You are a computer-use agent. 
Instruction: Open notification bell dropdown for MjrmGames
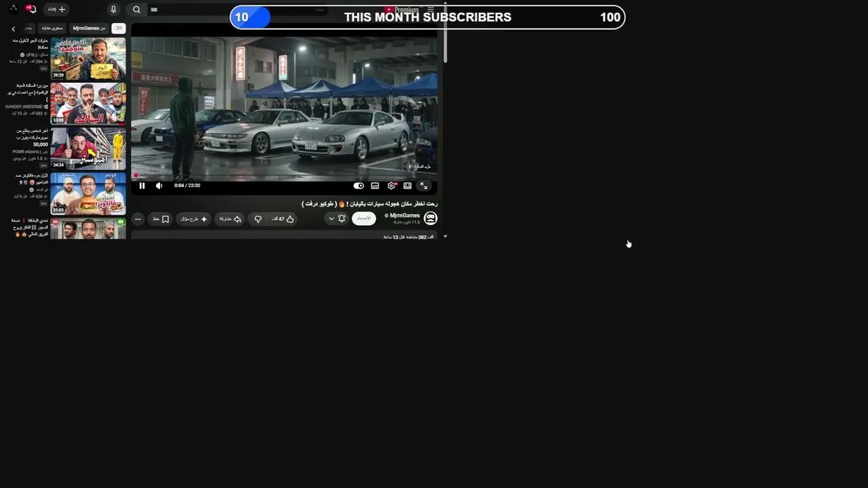click(336, 218)
